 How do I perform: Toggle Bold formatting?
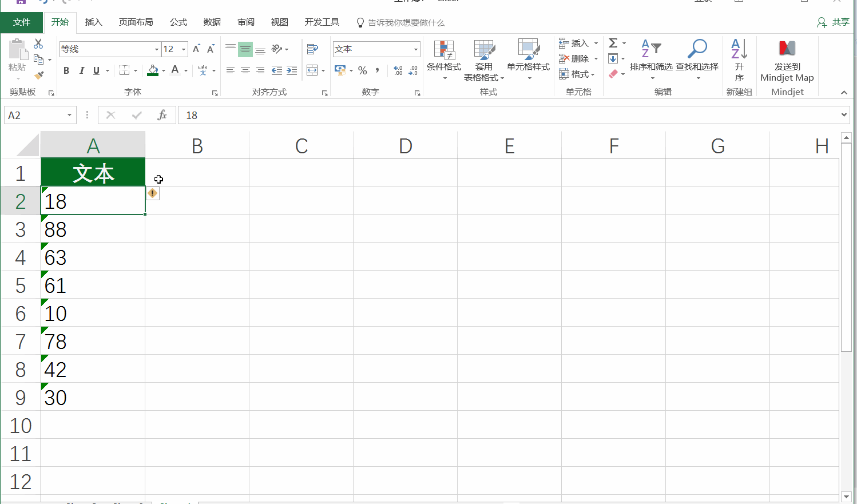pos(66,70)
